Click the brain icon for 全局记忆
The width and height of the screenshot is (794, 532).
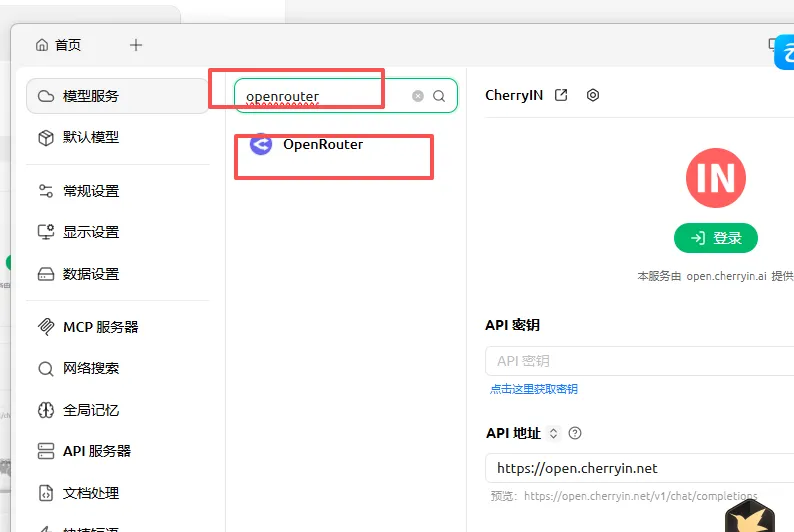click(x=46, y=410)
